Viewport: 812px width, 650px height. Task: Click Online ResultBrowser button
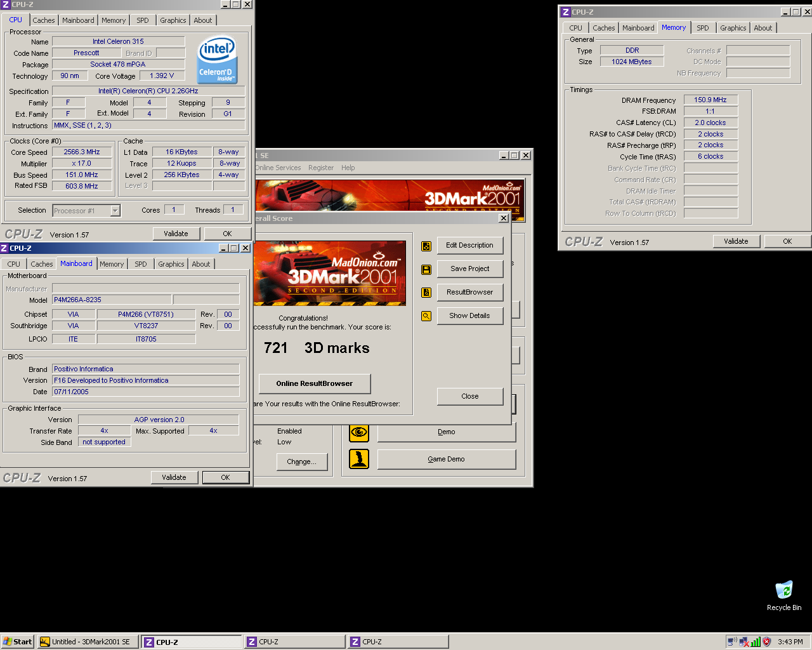pos(315,383)
